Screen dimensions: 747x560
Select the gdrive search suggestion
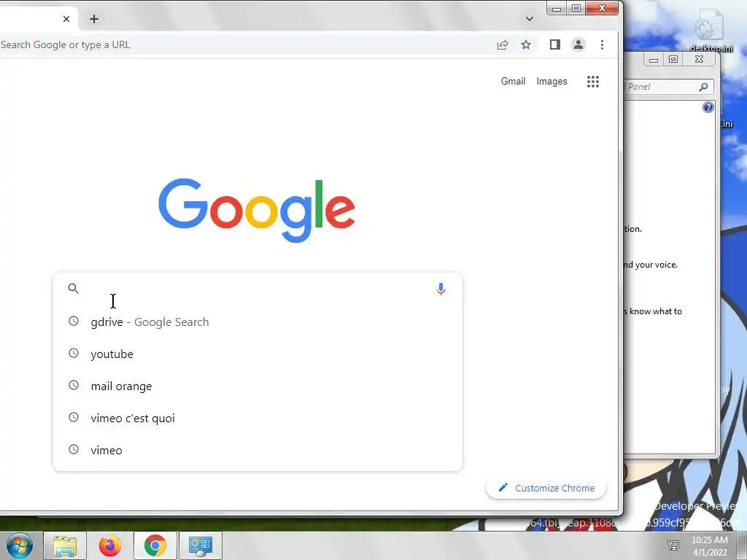(258, 322)
